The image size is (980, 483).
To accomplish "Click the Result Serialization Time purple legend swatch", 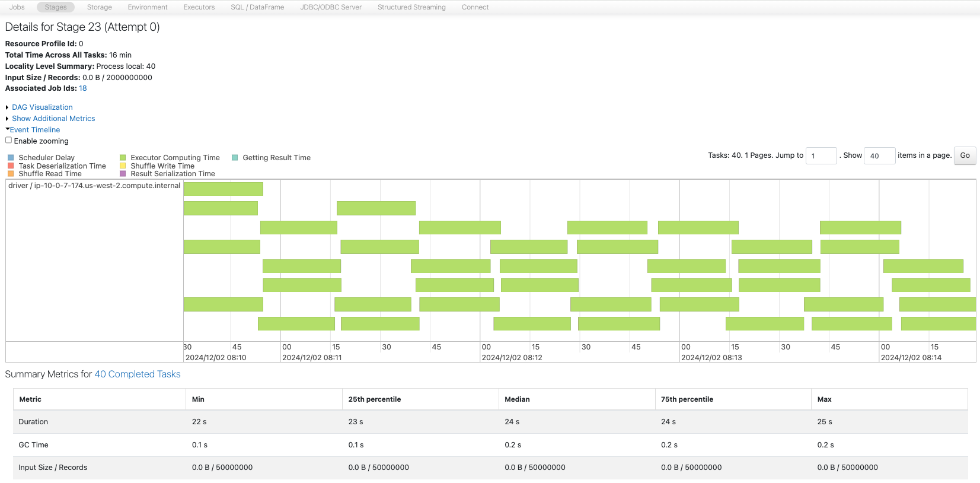I will pyautogui.click(x=123, y=174).
